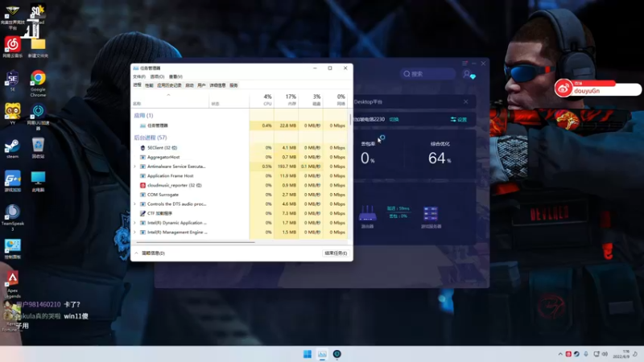Select the cloudmusic_reporter (32 位) process row
This screenshot has width=644, height=362.
(240, 186)
